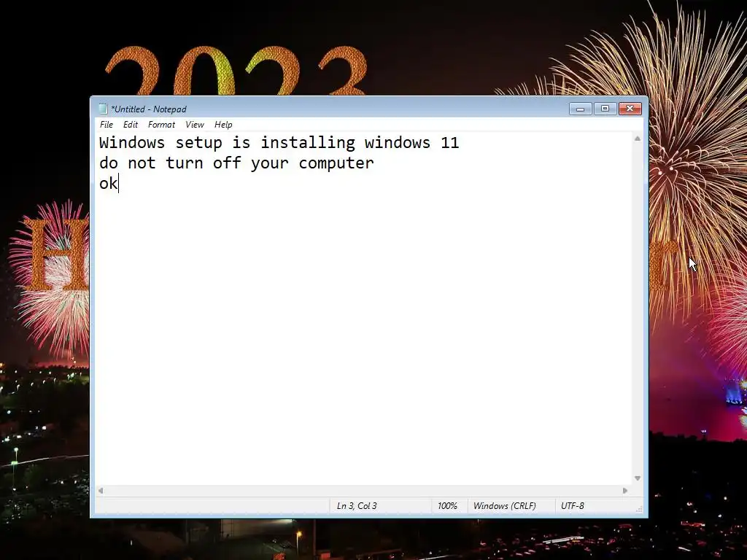Click the "Ln 3, Col 3" status entry
The image size is (747, 560).
tap(357, 506)
